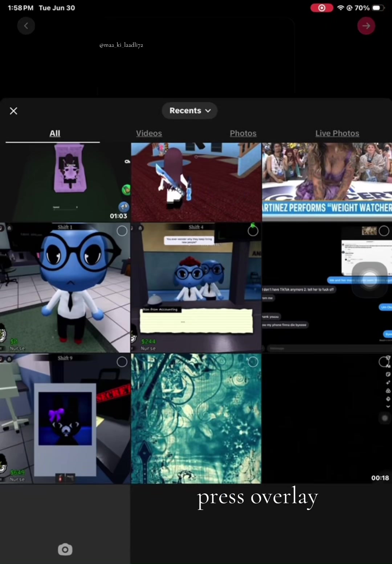392x564 pixels.
Task: Tap the Wi-Fi status icon
Action: click(340, 8)
